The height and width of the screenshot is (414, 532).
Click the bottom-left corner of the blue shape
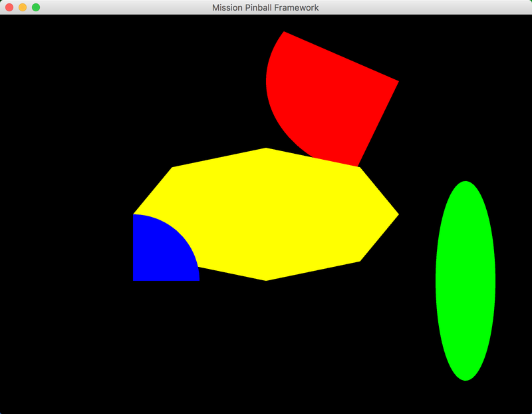134,280
